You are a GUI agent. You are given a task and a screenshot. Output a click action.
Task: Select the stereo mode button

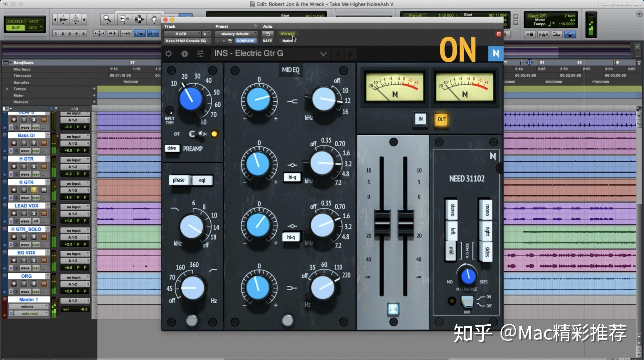[x=452, y=210]
